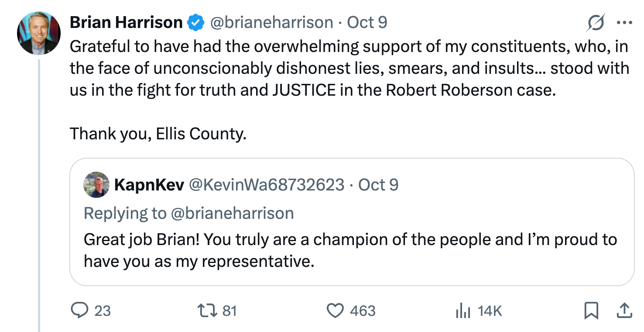Click the 463 likes count
Screen dimensions: 644x332
pyautogui.click(x=363, y=311)
